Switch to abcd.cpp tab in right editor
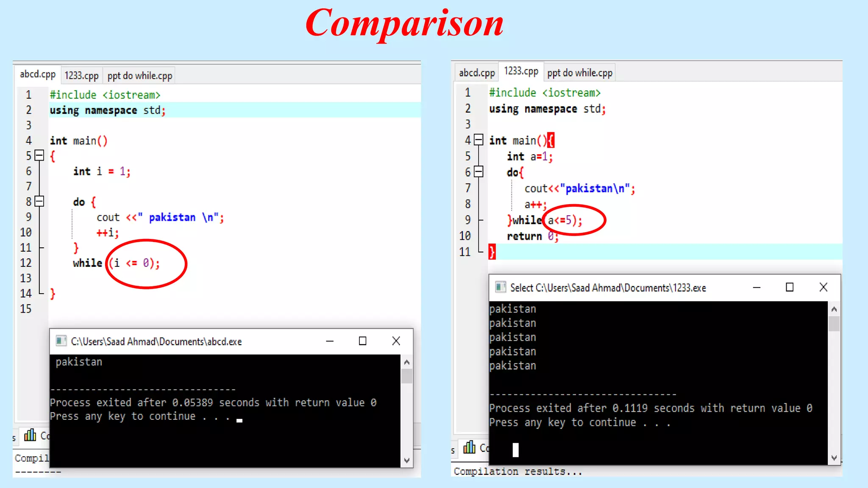This screenshot has width=868, height=488. [477, 73]
